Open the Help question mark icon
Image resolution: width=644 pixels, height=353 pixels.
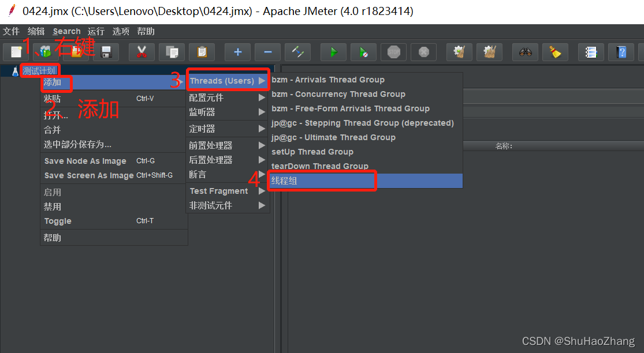pyautogui.click(x=621, y=52)
